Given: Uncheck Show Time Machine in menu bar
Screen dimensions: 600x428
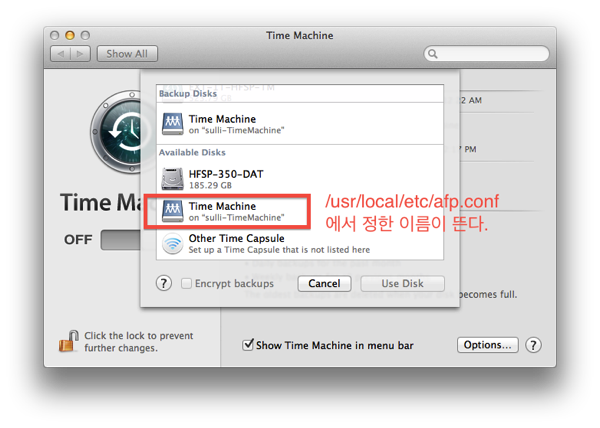Looking at the screenshot, I should (x=248, y=345).
